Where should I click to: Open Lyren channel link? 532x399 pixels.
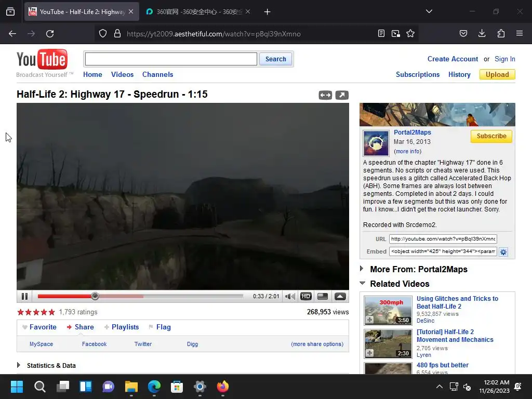(x=424, y=355)
